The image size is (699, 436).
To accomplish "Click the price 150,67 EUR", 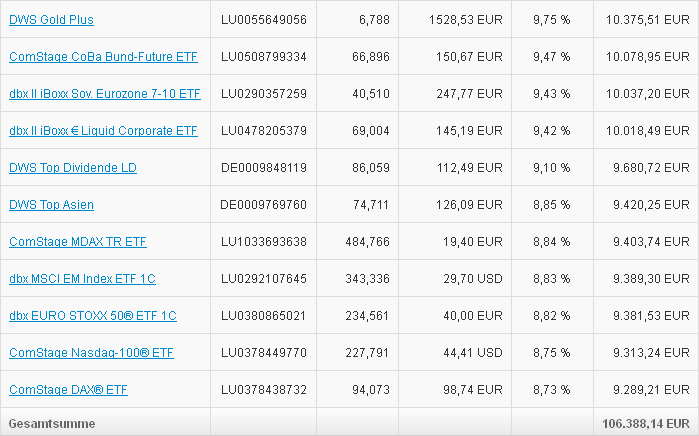I will pos(469,57).
